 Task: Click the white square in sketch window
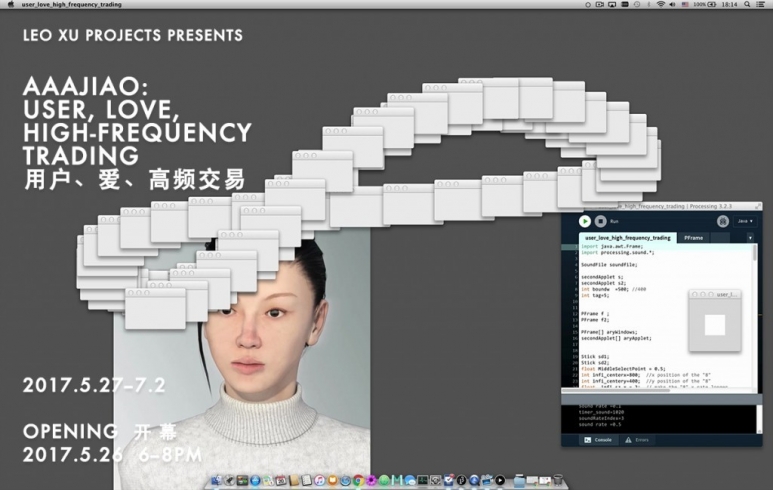point(714,325)
